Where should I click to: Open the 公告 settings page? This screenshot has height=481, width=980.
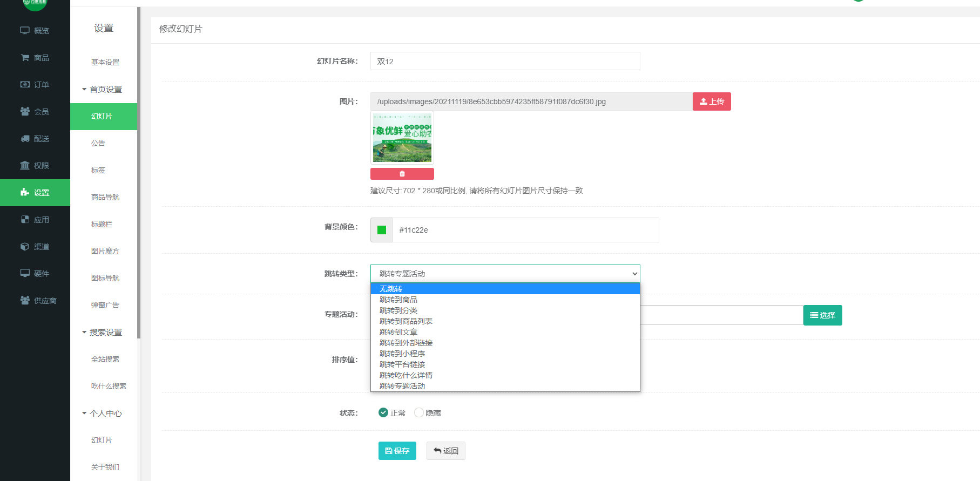click(x=98, y=144)
